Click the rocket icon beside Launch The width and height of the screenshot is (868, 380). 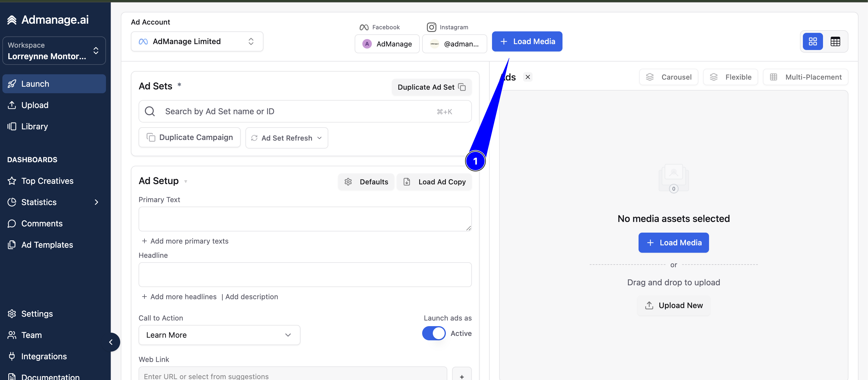(x=12, y=83)
